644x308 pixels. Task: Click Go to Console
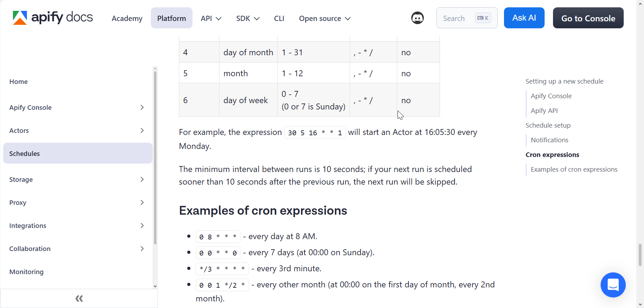[588, 18]
